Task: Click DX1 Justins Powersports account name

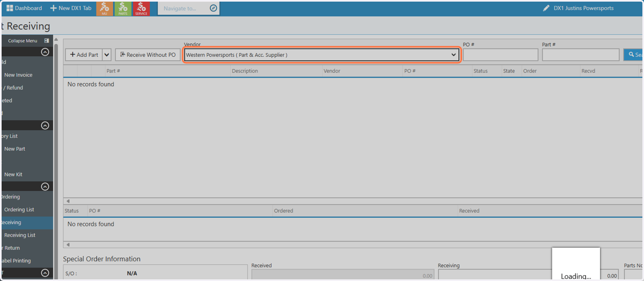Action: coord(583,8)
